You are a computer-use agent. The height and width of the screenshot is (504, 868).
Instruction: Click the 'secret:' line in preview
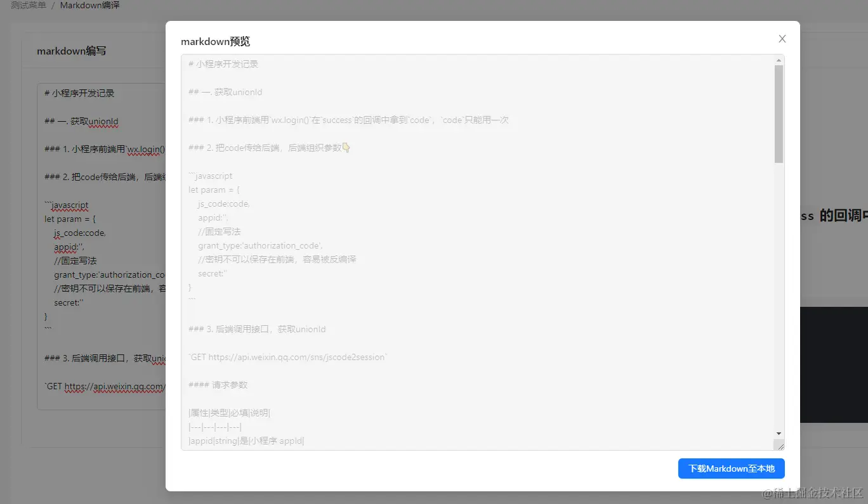213,273
